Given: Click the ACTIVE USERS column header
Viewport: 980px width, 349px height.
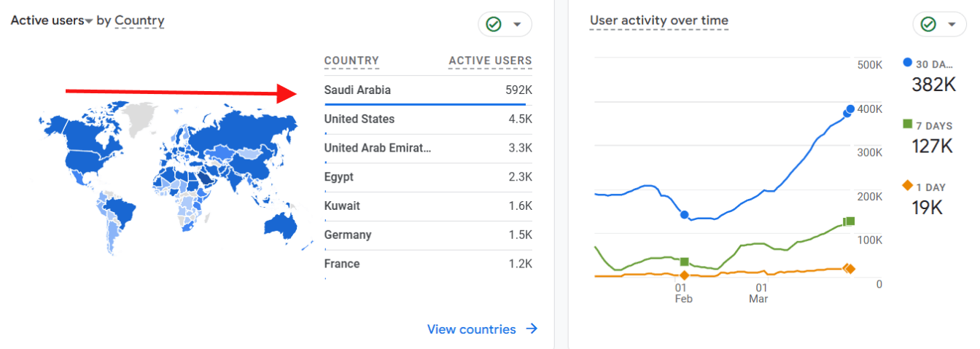Looking at the screenshot, I should click(490, 61).
